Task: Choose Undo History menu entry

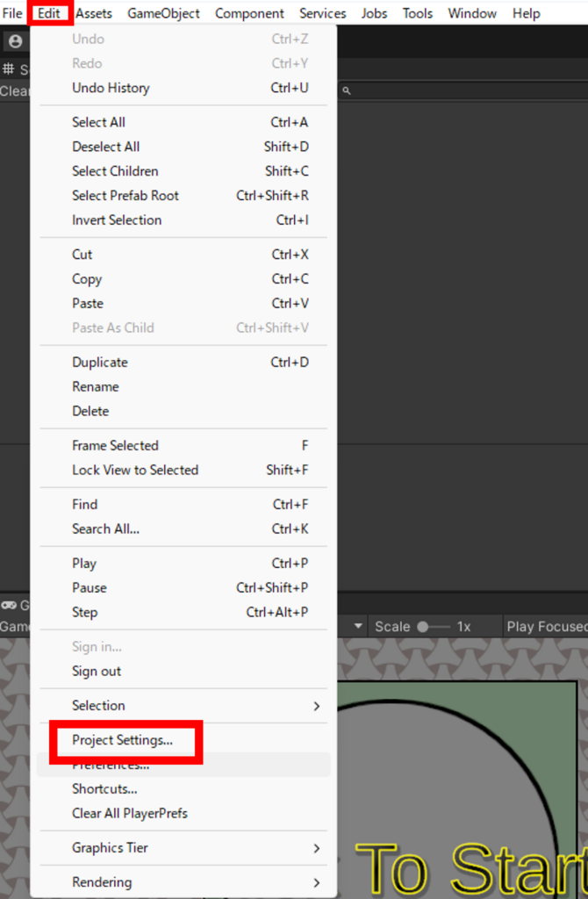Action: point(111,88)
